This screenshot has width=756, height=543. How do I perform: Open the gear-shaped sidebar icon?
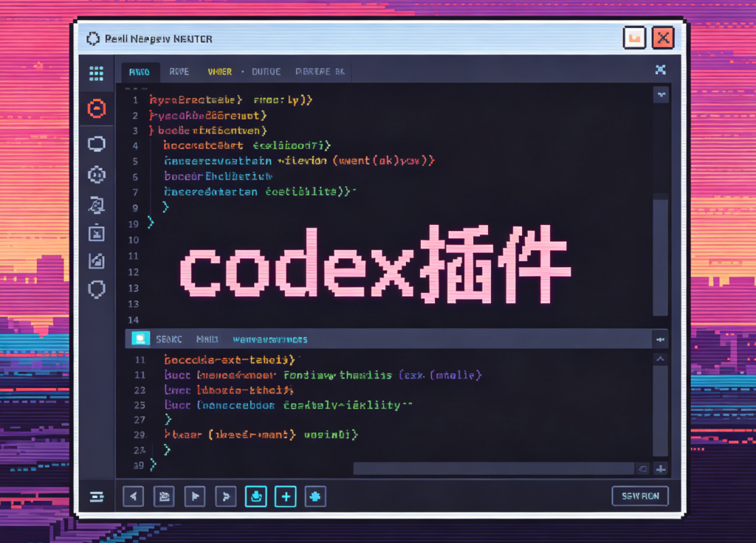(97, 174)
